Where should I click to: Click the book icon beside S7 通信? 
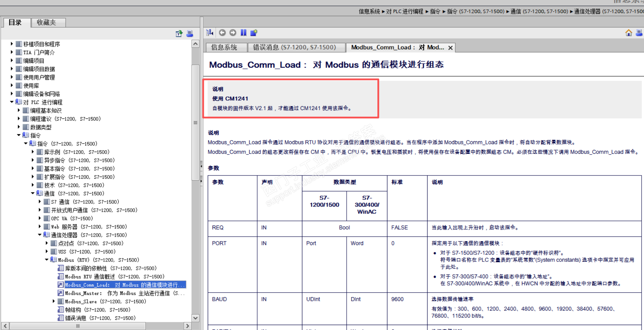[47, 202]
